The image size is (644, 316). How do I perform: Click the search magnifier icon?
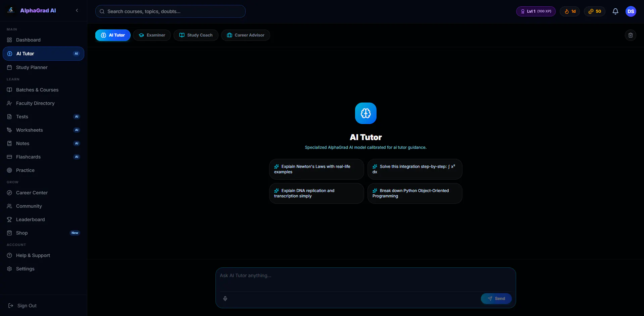tap(102, 11)
